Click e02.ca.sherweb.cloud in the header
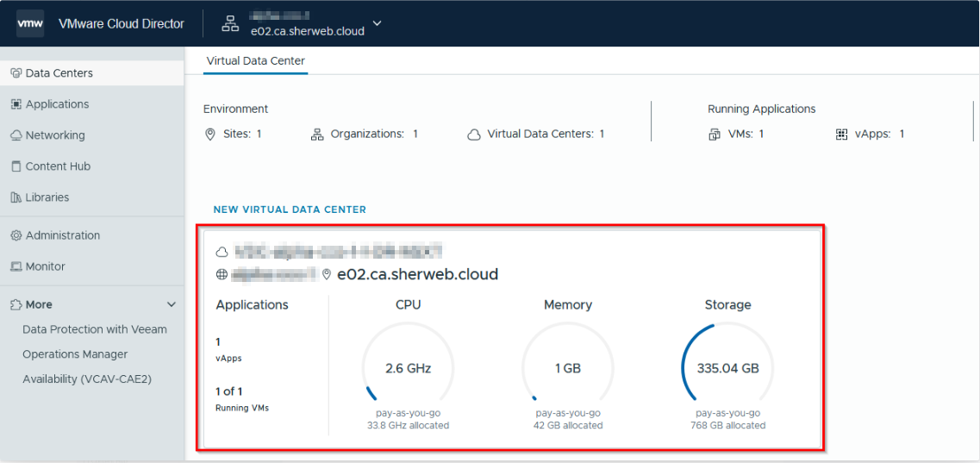The height and width of the screenshot is (463, 980). (x=308, y=31)
